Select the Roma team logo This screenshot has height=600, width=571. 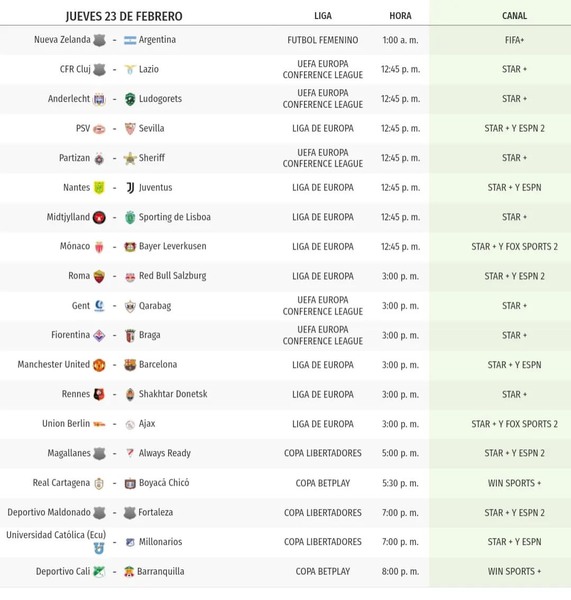(x=99, y=276)
